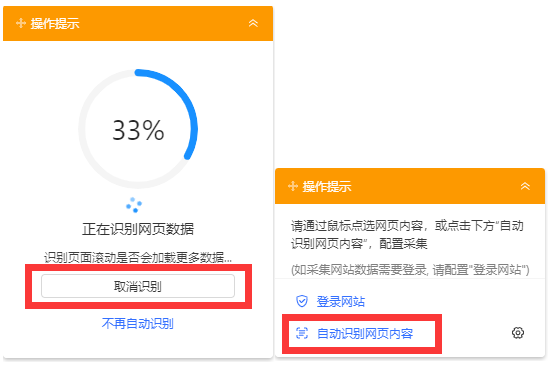Click the 取消识别 button
This screenshot has height=366, width=554.
[138, 286]
